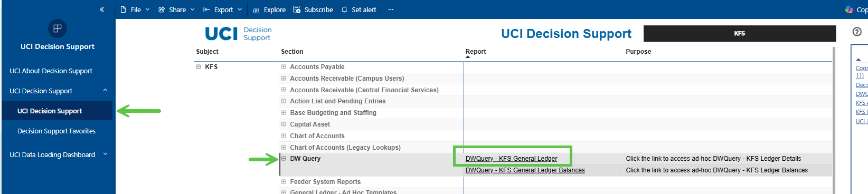
Task: Collapse the DW Query section
Action: click(284, 159)
